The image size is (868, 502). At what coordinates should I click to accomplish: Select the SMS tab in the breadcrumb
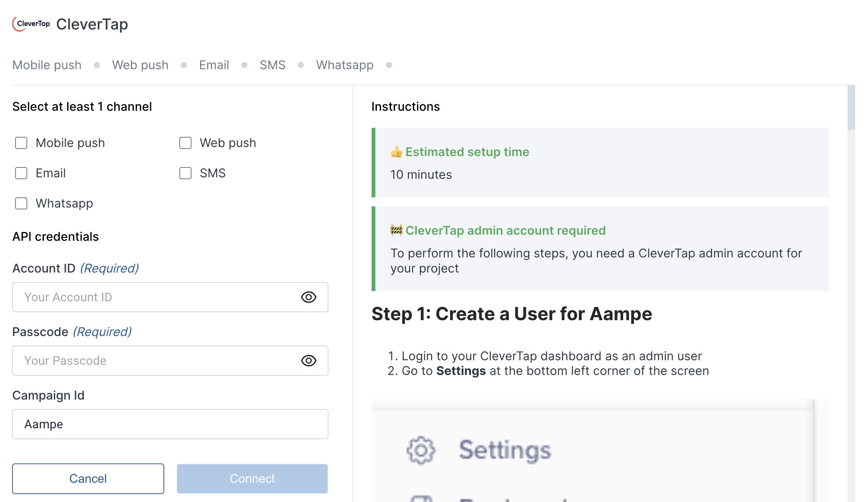tap(272, 65)
